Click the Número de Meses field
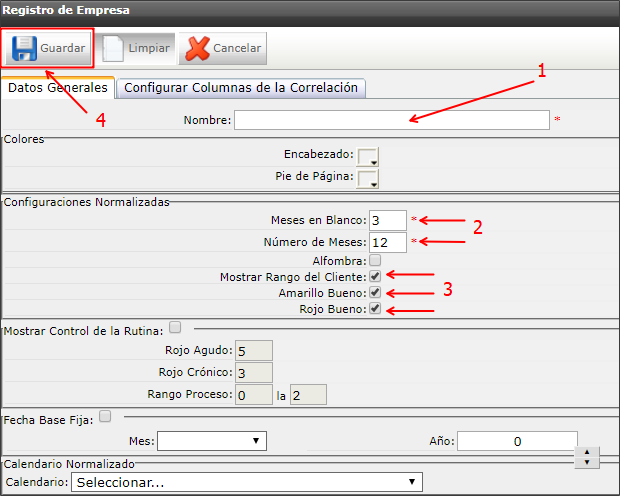This screenshot has height=496, width=620. [388, 242]
